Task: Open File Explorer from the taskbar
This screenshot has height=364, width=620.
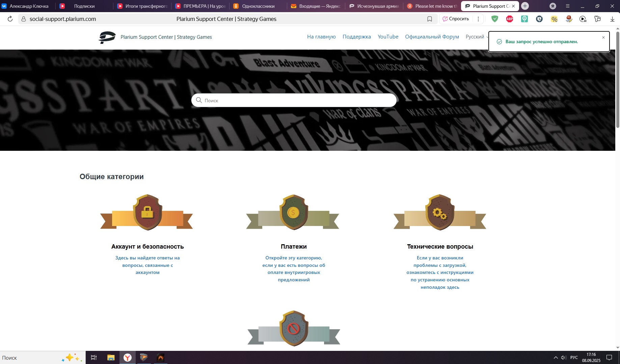Action: pos(111,358)
